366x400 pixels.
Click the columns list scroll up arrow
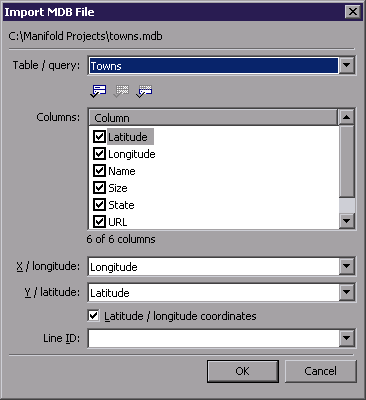point(347,117)
